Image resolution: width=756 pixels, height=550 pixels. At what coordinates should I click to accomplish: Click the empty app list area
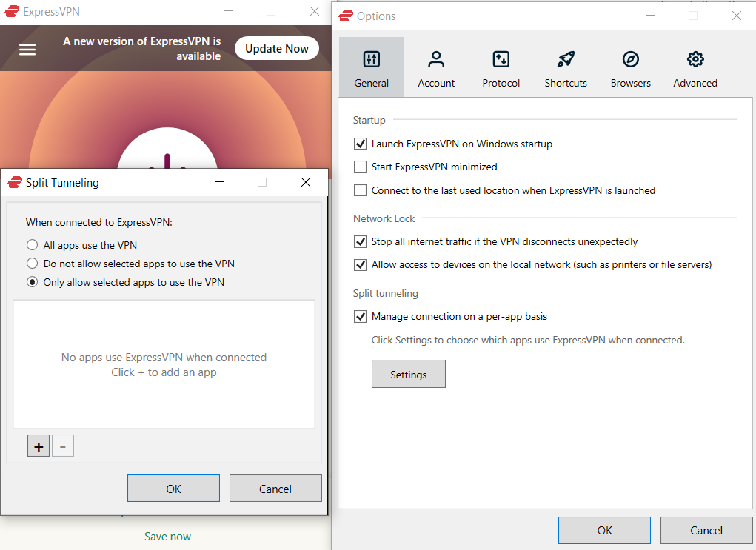pos(164,364)
